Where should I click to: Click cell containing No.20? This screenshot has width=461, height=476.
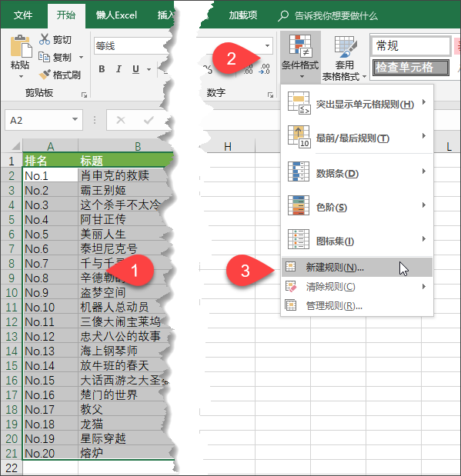tap(51, 453)
